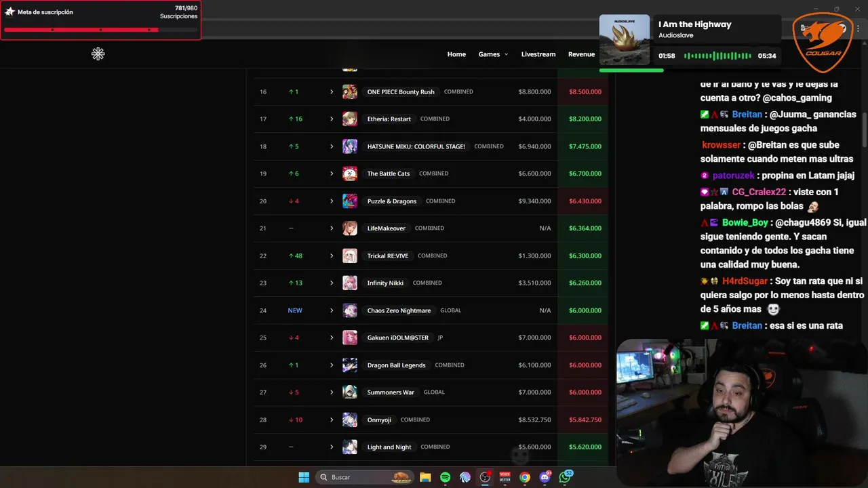
Task: Open Spotify from the taskbar
Action: pyautogui.click(x=445, y=477)
